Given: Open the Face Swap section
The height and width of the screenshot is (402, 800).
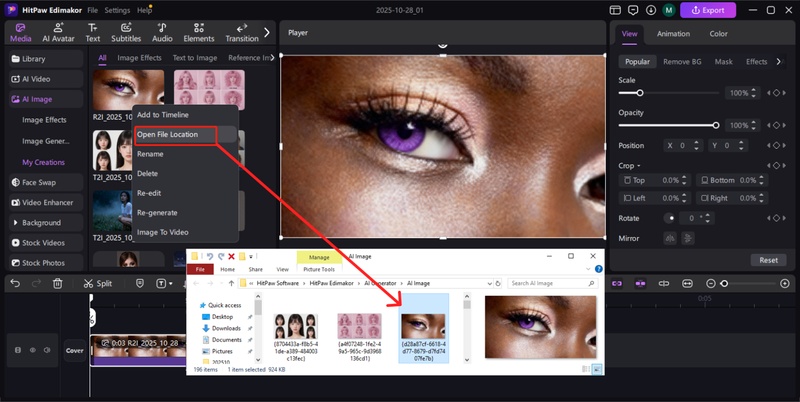Looking at the screenshot, I should 46,182.
